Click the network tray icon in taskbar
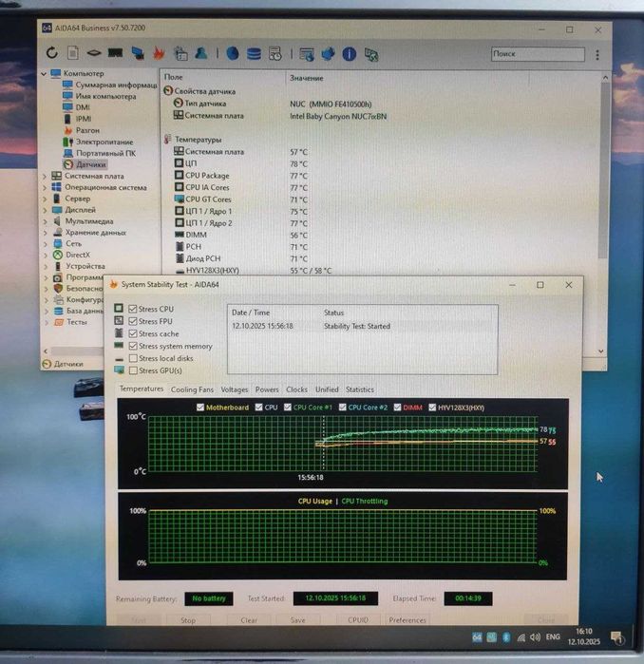The height and width of the screenshot is (664, 644). coord(521,637)
